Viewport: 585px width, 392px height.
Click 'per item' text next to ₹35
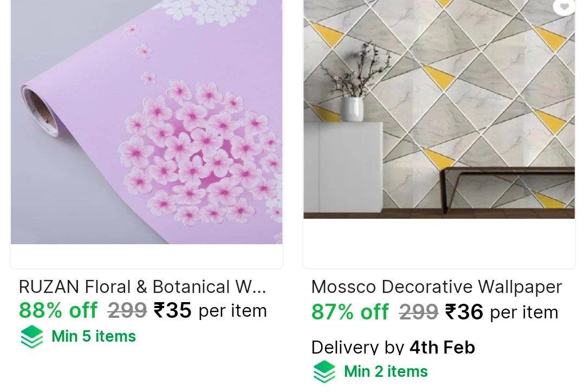pyautogui.click(x=233, y=311)
